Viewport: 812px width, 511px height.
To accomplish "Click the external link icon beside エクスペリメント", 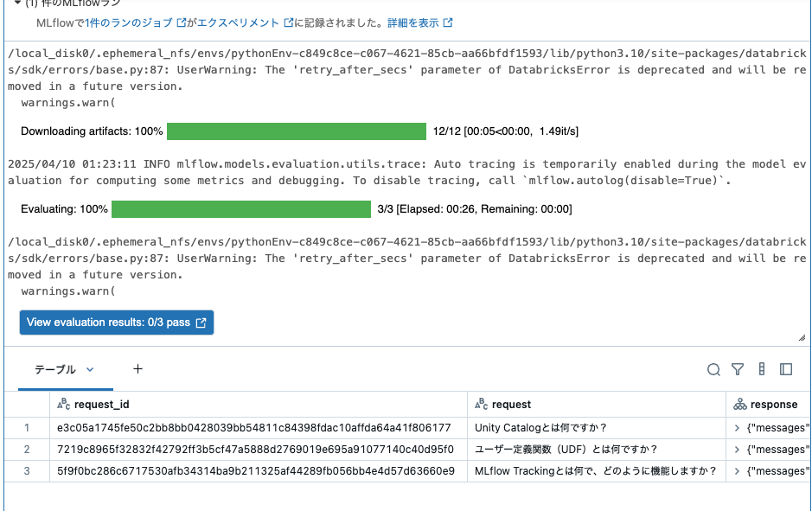I will click(288, 24).
